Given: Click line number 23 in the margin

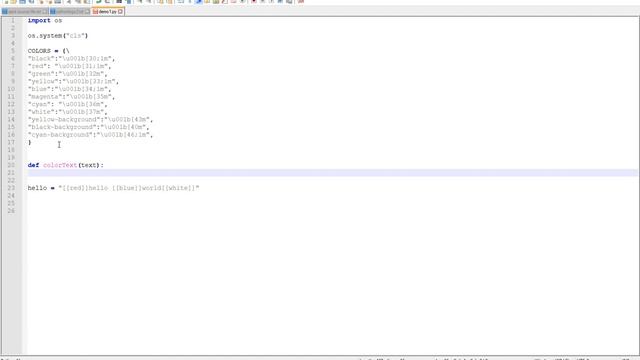Looking at the screenshot, I should (x=11, y=188).
